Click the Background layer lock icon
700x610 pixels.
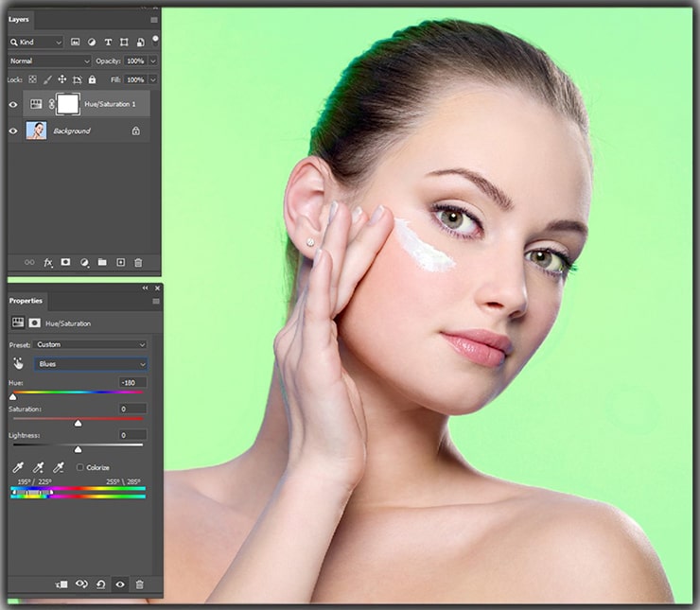(x=135, y=131)
